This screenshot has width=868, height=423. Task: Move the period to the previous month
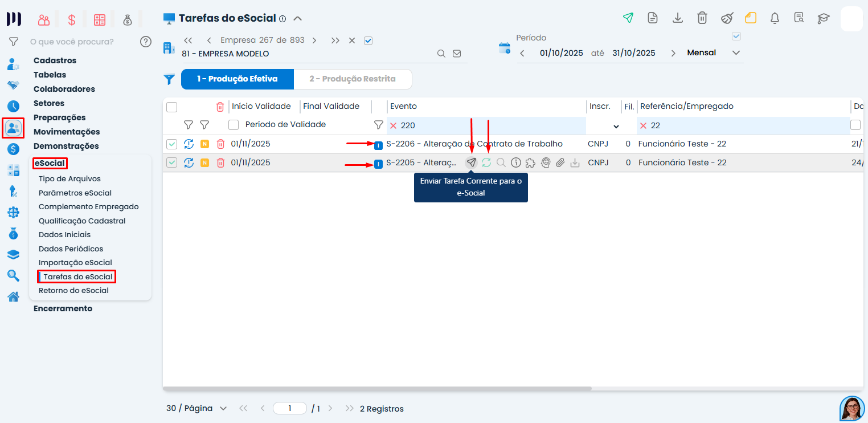point(523,53)
